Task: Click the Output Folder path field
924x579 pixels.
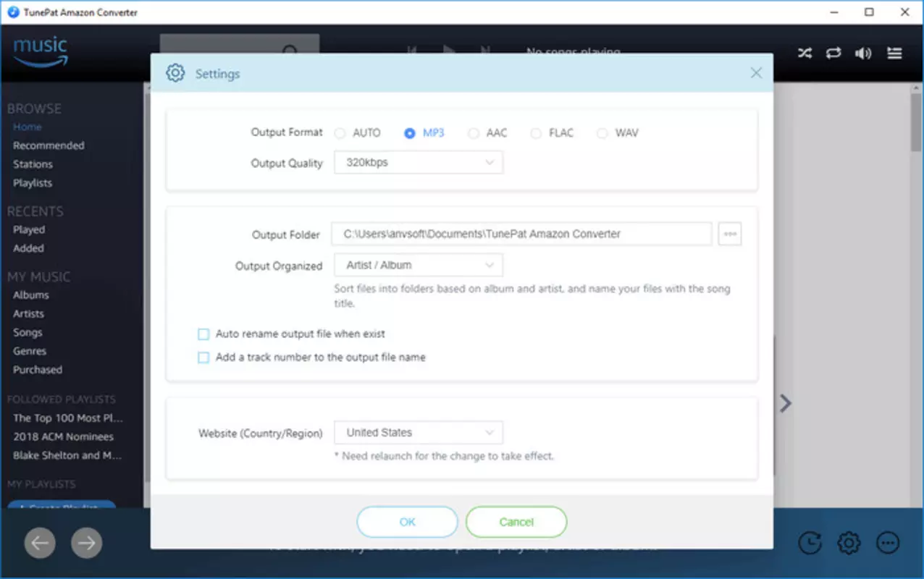Action: [x=521, y=234]
